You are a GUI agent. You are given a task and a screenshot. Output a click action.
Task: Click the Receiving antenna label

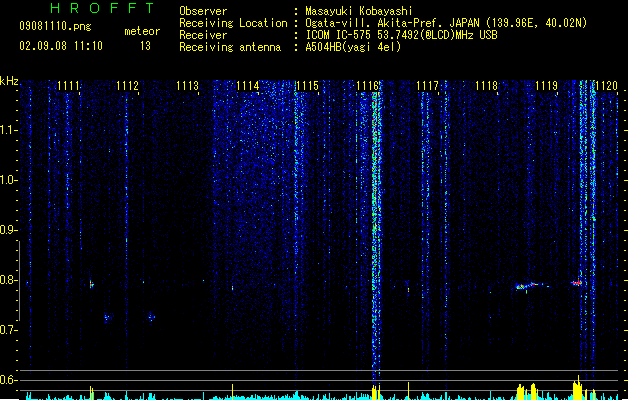click(230, 47)
